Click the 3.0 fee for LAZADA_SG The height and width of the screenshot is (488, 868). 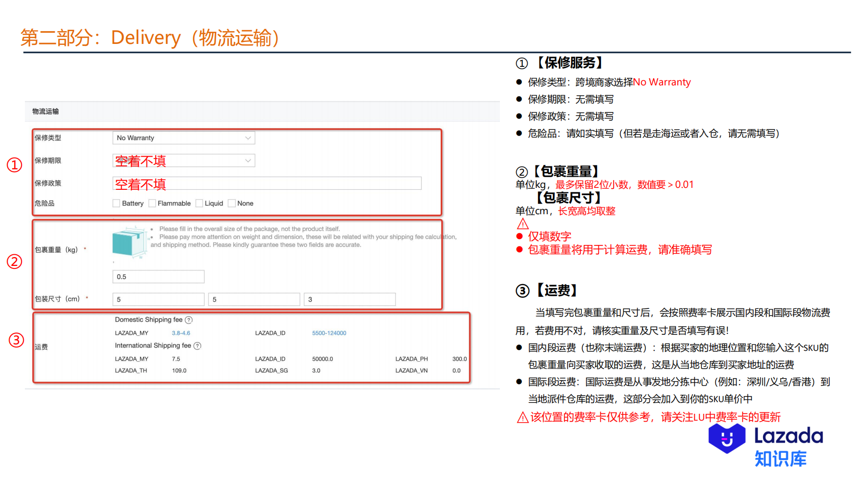tap(316, 371)
